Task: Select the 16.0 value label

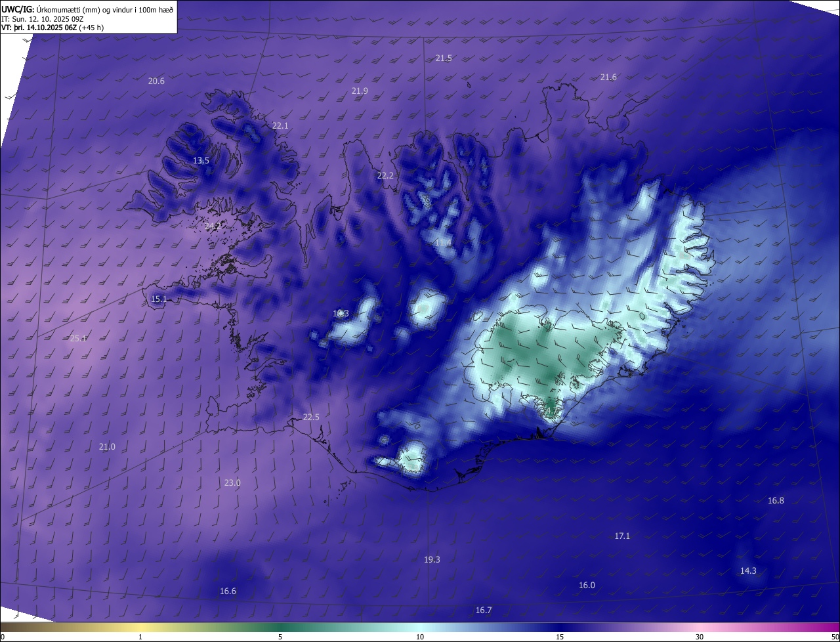Action: (x=587, y=586)
